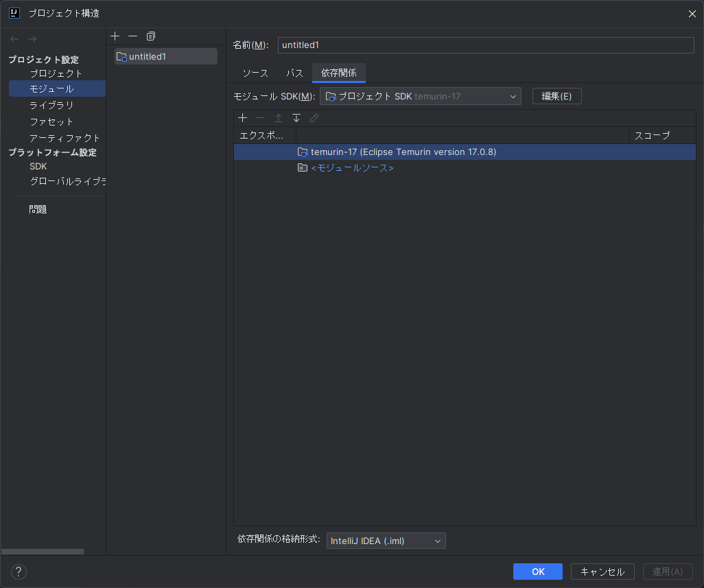The height and width of the screenshot is (588, 704).
Task: Click the 編集(E) button
Action: coord(556,96)
